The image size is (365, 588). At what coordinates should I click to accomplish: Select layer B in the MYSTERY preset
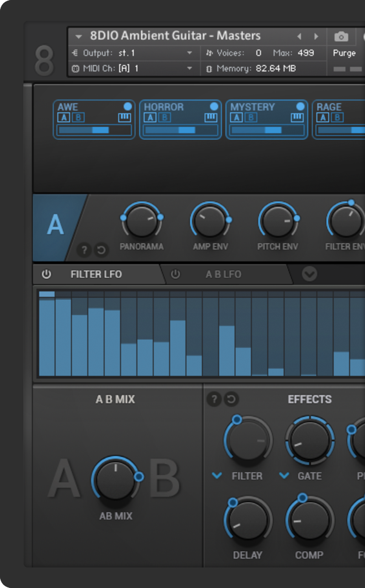[x=251, y=118]
